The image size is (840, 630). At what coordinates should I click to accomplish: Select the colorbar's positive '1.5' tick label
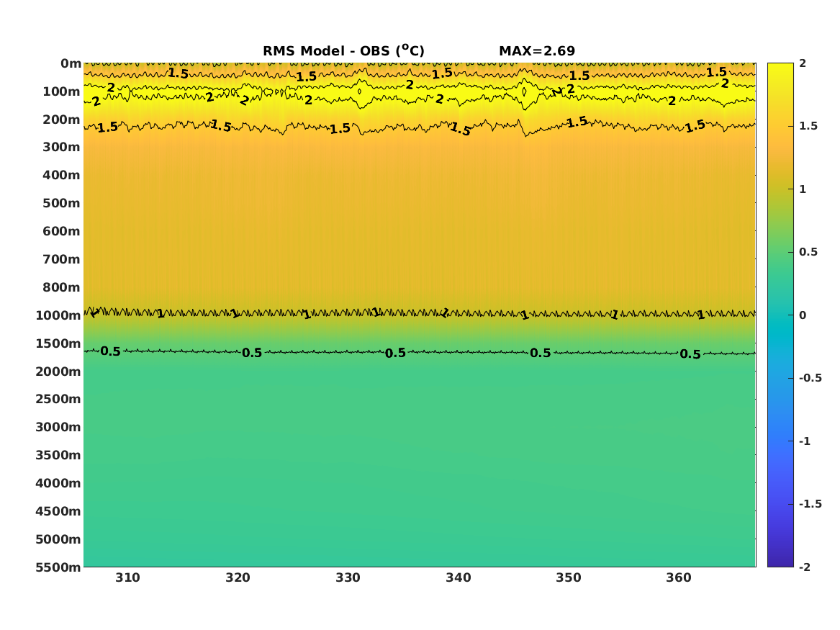point(808,127)
